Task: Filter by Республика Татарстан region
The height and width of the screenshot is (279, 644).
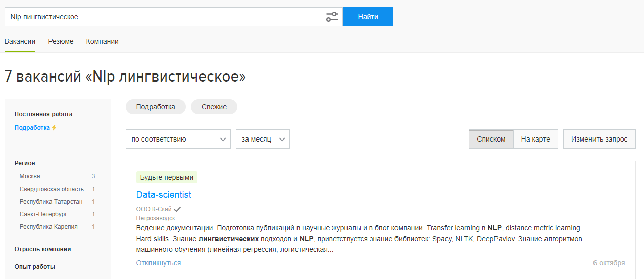Action: click(x=51, y=202)
